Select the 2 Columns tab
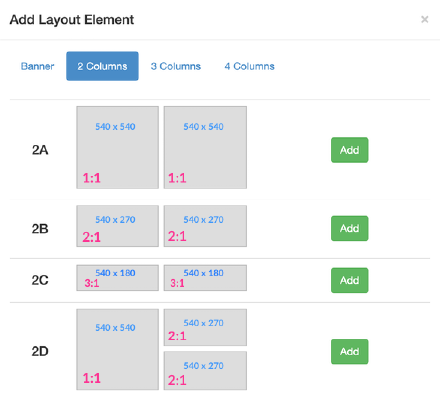 102,66
